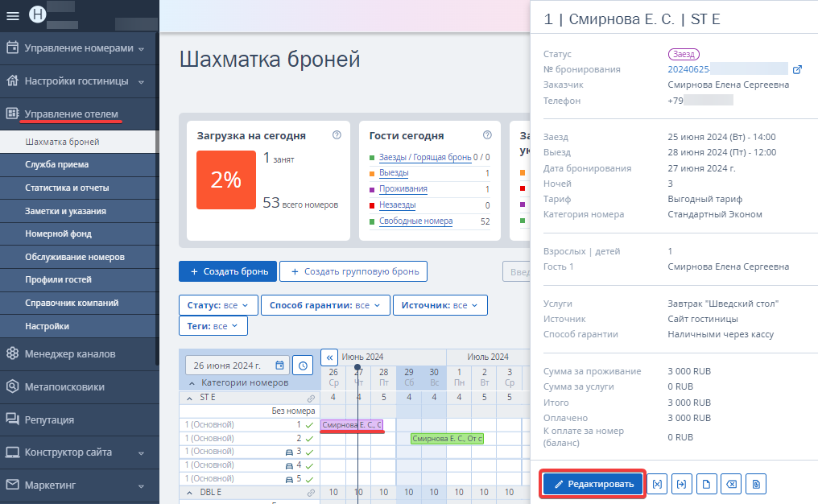Open Источник filter dropdown
818x504 pixels.
(x=440, y=305)
